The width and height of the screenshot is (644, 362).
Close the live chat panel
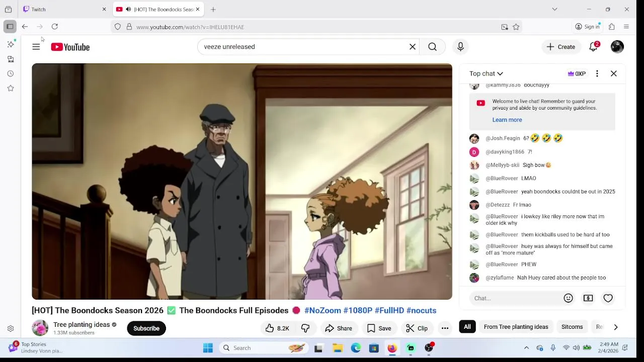tap(614, 73)
